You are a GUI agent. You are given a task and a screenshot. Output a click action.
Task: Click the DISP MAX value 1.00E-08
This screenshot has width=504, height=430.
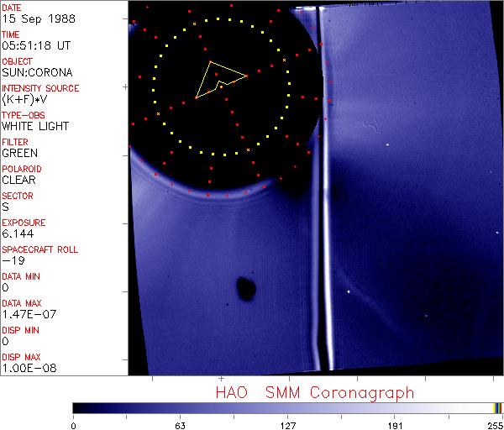tap(27, 368)
